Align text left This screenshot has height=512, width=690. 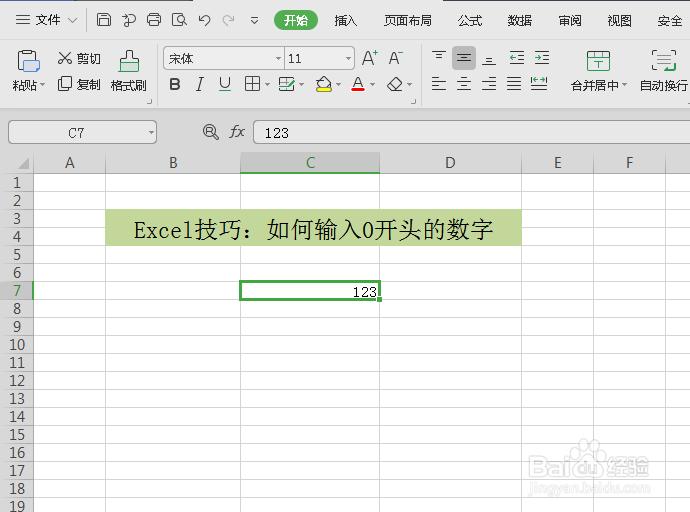pyautogui.click(x=439, y=84)
